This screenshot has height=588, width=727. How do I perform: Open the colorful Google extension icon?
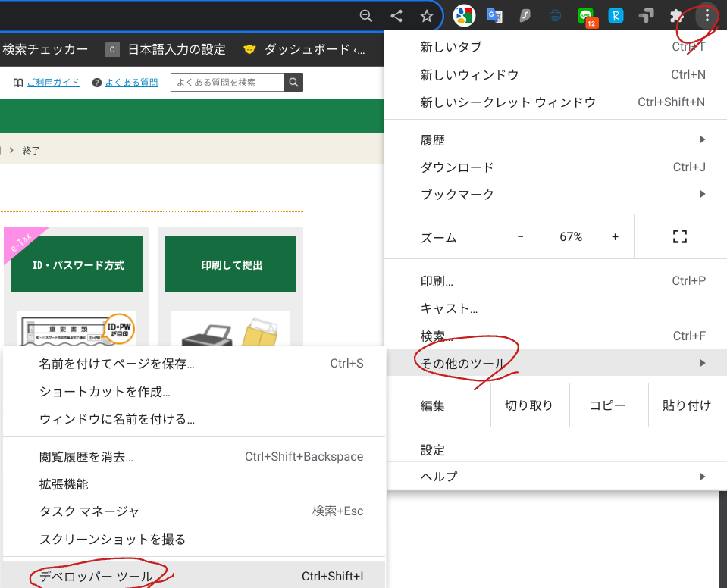tap(464, 16)
